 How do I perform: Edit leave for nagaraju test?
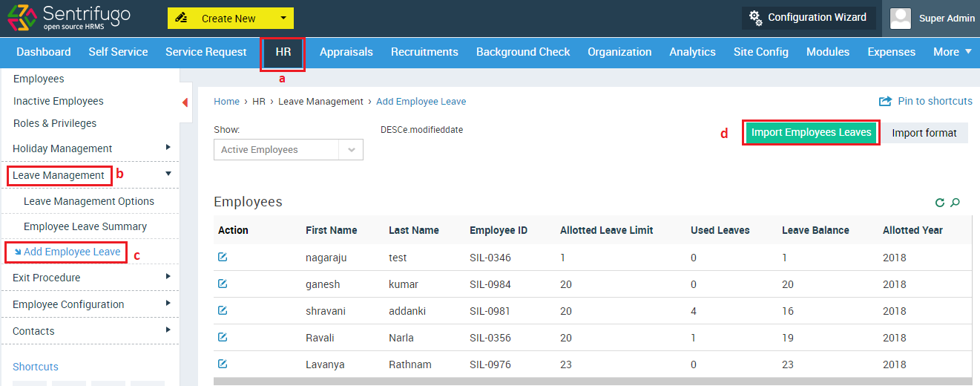[x=223, y=257]
